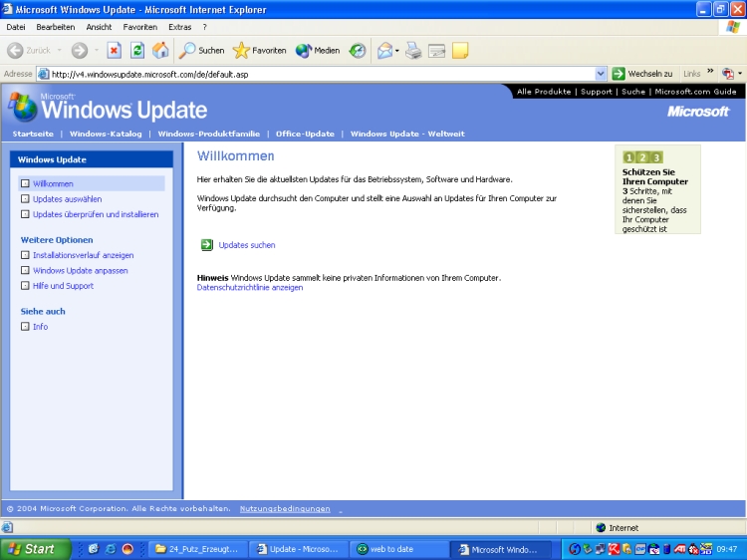Open Installationsverlauf anzeigen
Image resolution: width=747 pixels, height=560 pixels.
[x=83, y=255]
